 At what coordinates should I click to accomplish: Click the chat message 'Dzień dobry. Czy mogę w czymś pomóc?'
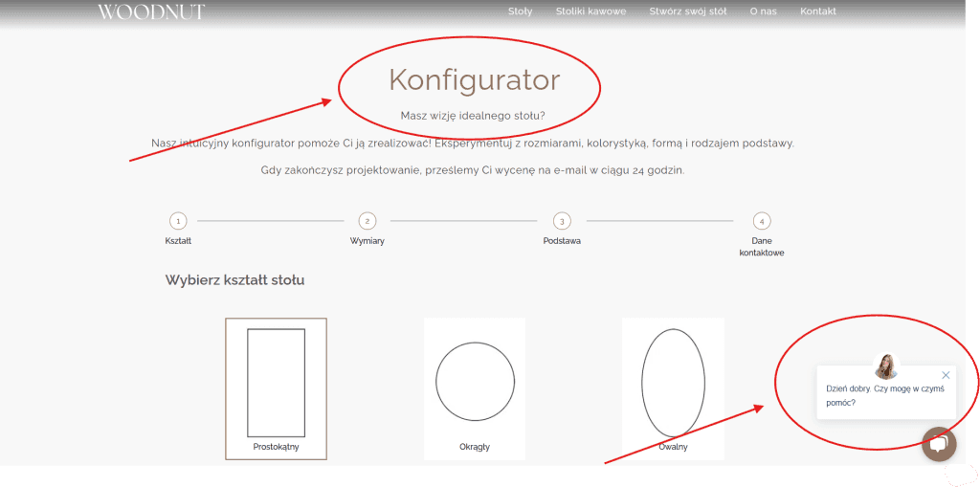[884, 396]
